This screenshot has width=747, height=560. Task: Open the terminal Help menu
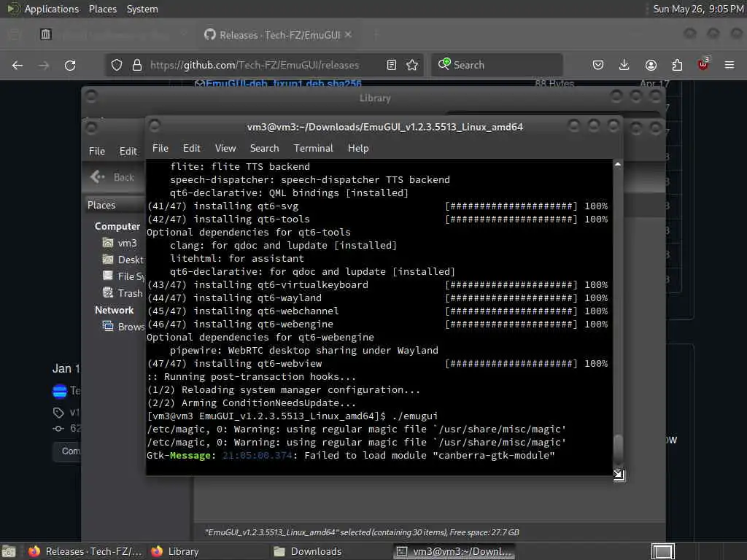[358, 149]
